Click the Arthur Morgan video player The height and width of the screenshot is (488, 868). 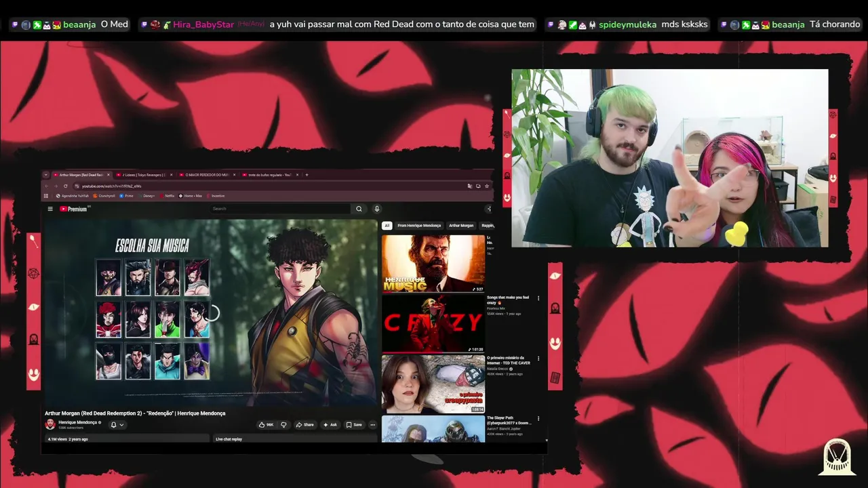coord(211,312)
